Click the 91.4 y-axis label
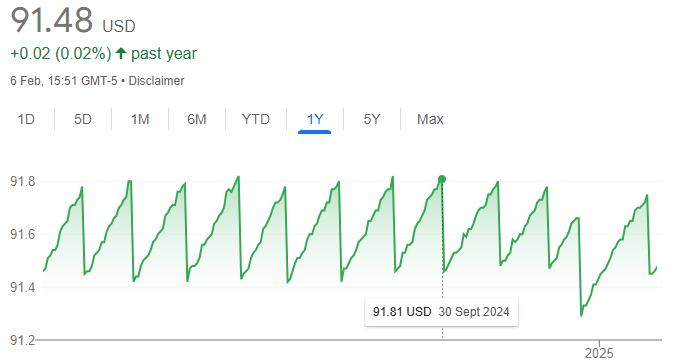Image resolution: width=676 pixels, height=362 pixels. [x=22, y=287]
